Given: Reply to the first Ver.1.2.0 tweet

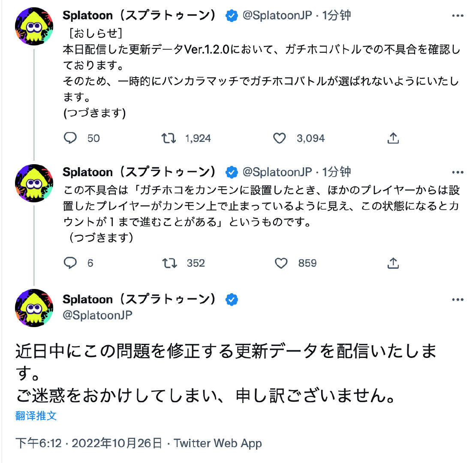Looking at the screenshot, I should pos(70,138).
